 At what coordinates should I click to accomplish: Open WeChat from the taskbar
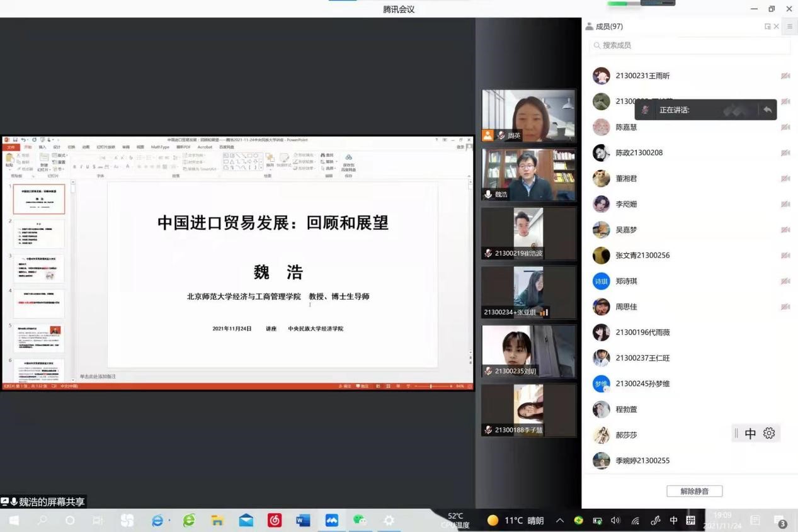360,520
